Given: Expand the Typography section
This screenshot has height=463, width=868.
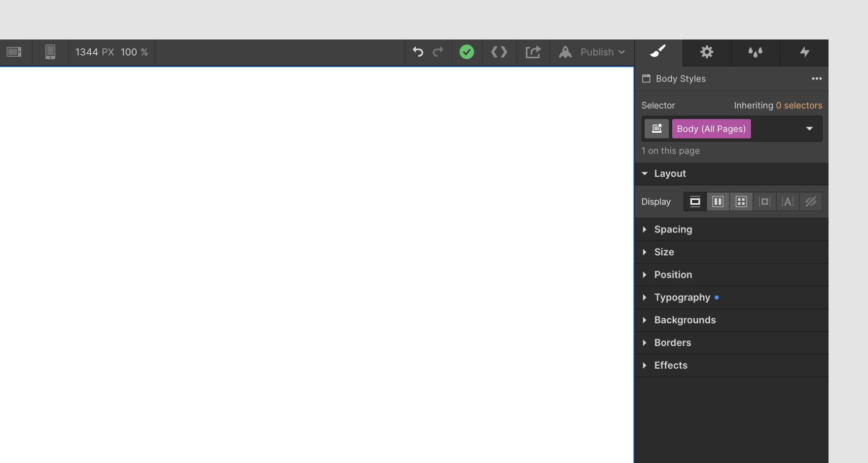Looking at the screenshot, I should click(683, 297).
